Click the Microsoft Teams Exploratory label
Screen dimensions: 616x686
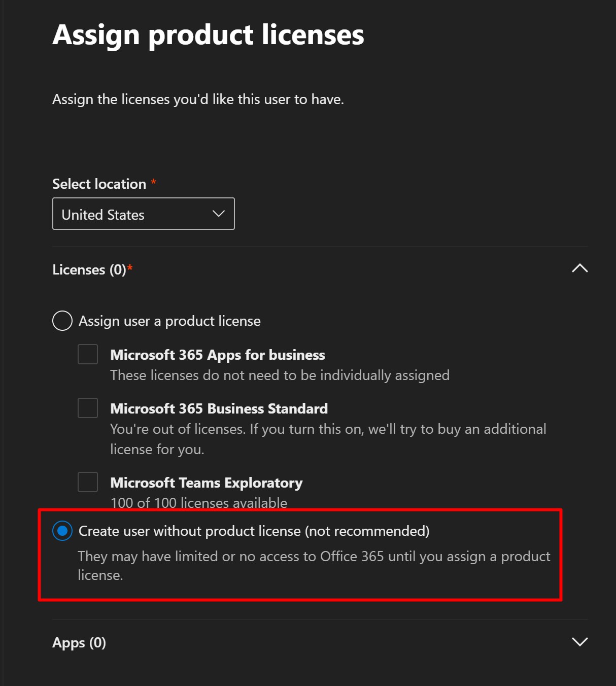[206, 482]
